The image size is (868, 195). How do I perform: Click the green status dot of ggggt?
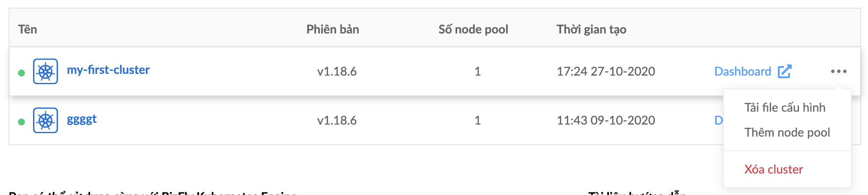(21, 122)
